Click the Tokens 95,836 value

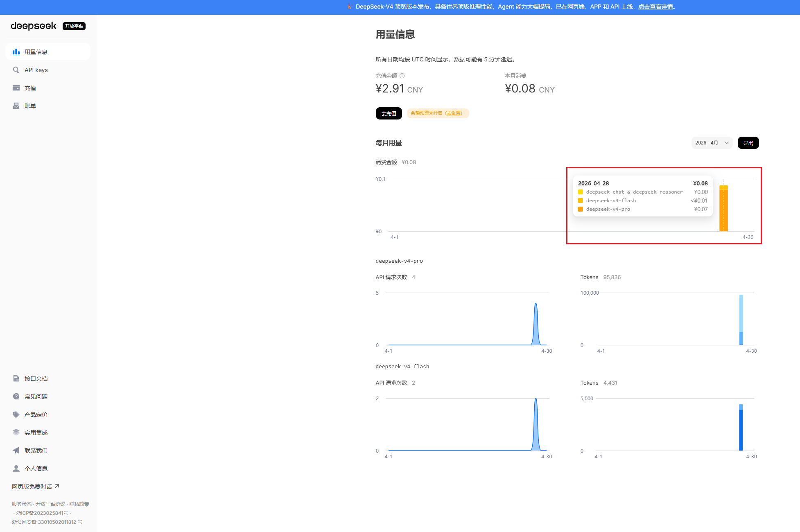coord(612,277)
